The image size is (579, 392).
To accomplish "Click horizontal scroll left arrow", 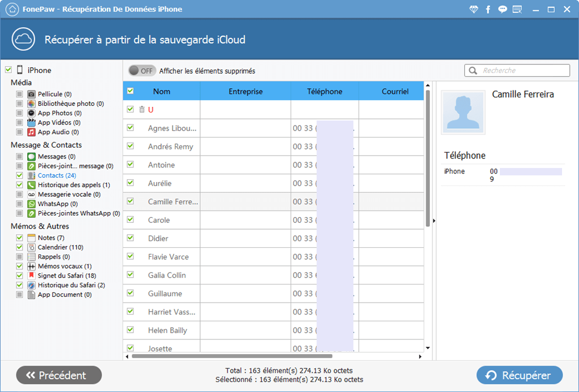I will point(127,356).
